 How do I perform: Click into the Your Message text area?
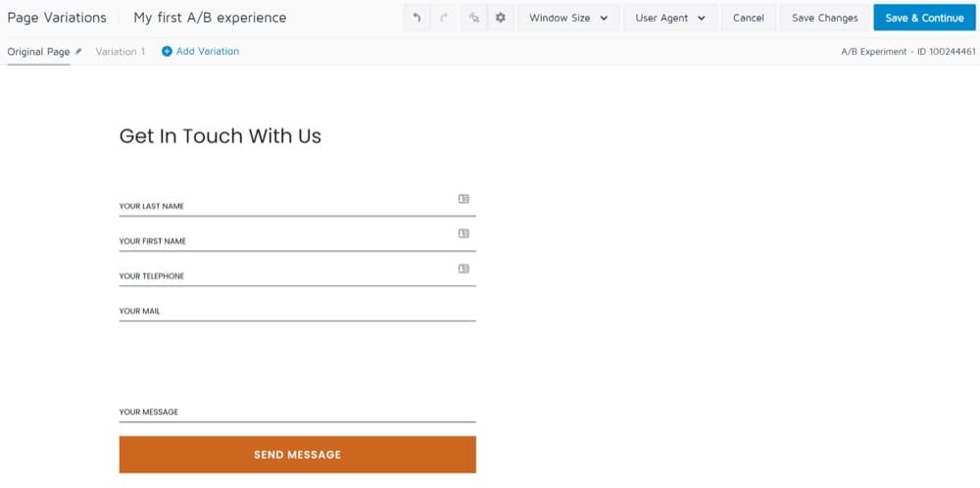pos(298,377)
